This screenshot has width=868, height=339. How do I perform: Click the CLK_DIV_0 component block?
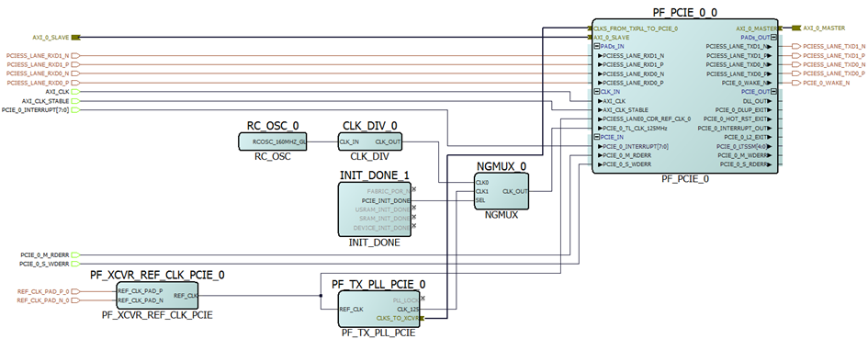click(370, 141)
